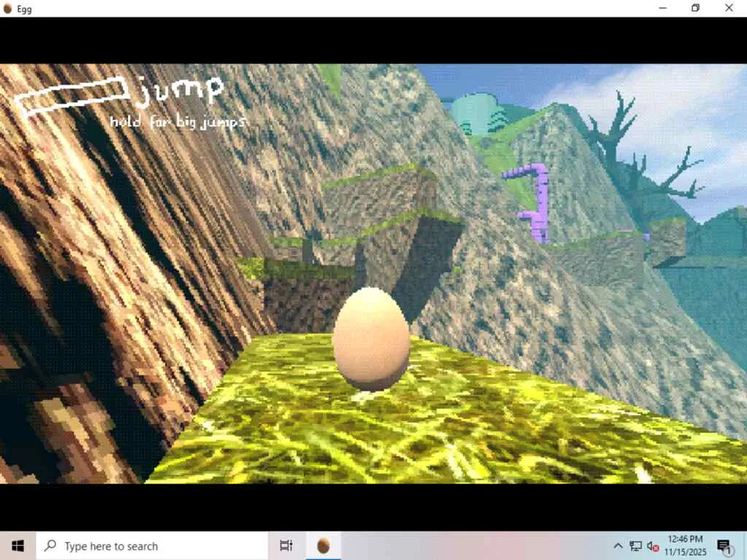Open the clock showing 12:46 PM

click(685, 545)
